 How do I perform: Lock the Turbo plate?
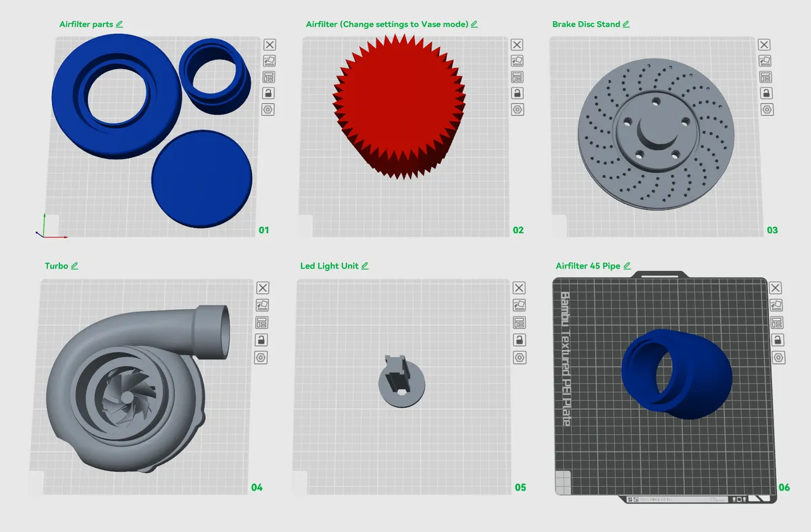262,340
